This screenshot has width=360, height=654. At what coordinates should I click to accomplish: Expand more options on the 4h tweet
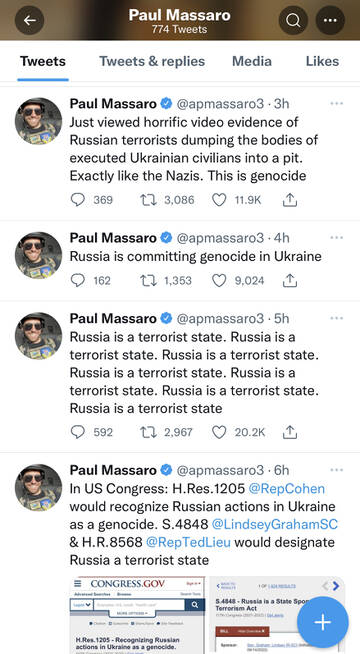click(x=336, y=237)
